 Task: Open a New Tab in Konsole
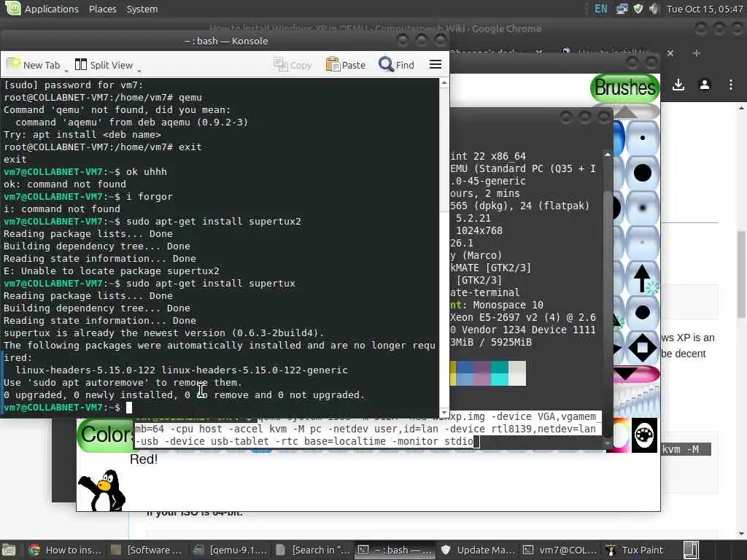click(x=34, y=65)
